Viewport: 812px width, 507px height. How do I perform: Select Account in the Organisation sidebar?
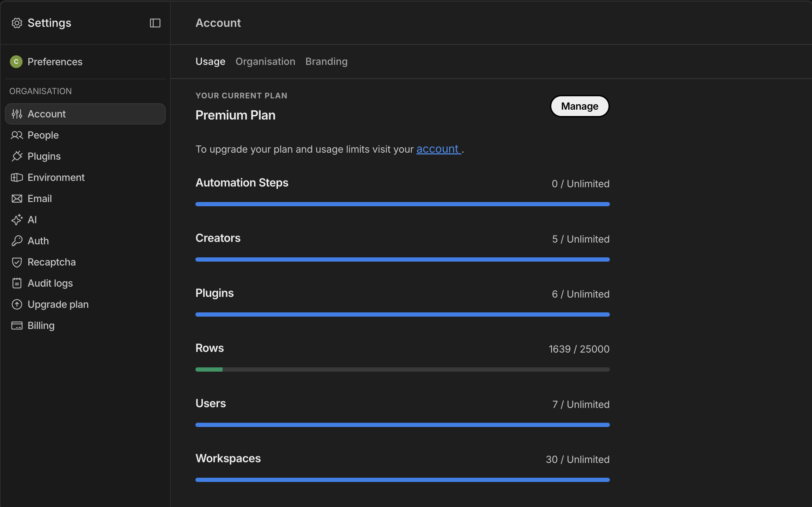[85, 114]
